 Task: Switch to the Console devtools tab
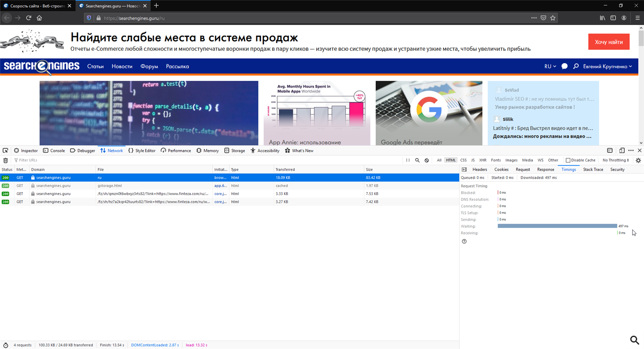tap(54, 151)
